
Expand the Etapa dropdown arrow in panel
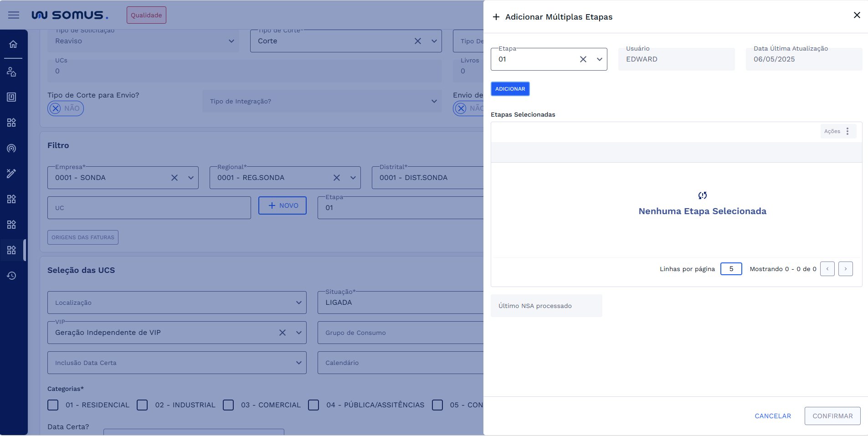pos(599,59)
